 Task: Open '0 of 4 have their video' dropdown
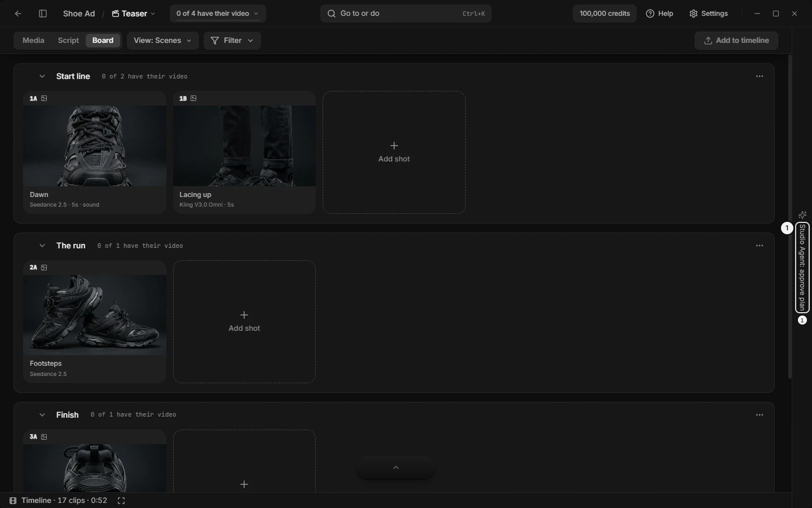218,14
